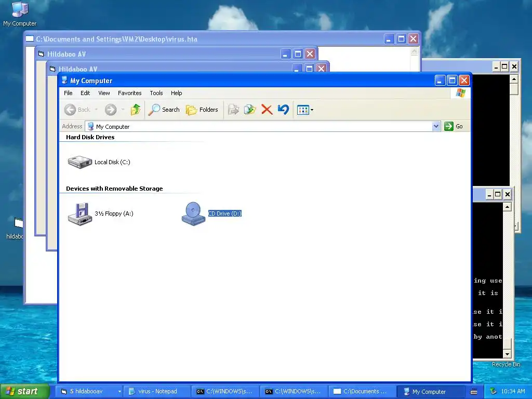The image size is (532, 399).
Task: Click the Go button
Action: coord(454,126)
